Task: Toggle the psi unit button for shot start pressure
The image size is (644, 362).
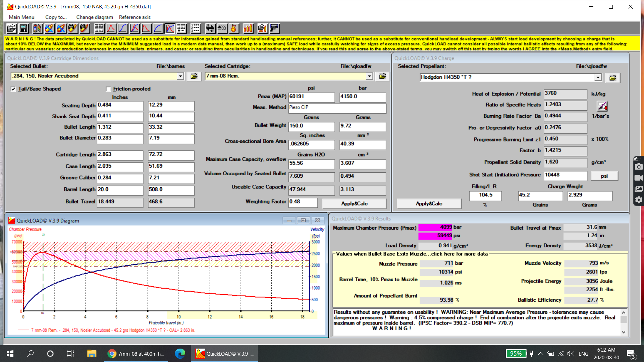Action: point(604,176)
